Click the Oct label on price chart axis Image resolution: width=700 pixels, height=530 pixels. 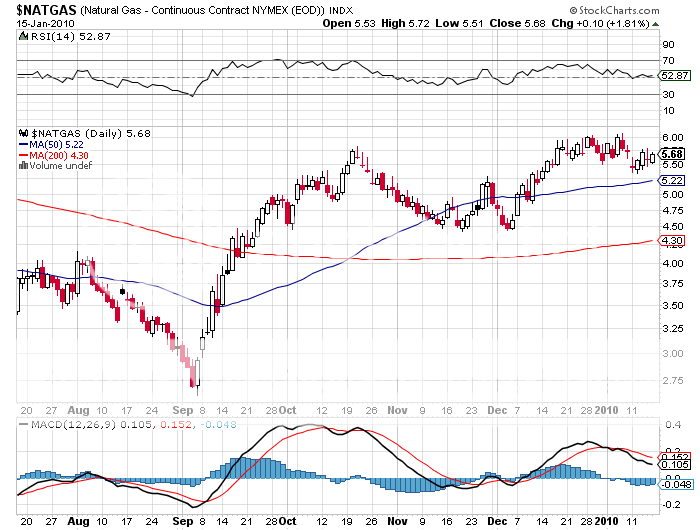point(288,410)
